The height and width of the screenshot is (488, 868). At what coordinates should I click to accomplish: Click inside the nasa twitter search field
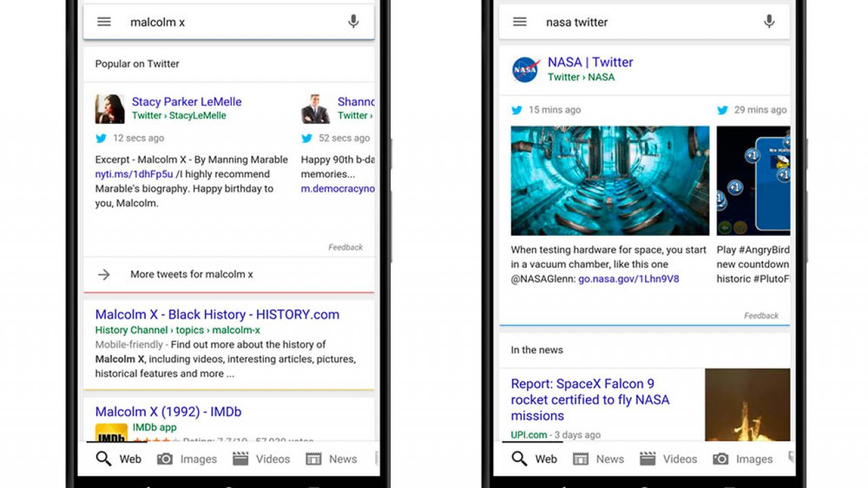coord(644,22)
